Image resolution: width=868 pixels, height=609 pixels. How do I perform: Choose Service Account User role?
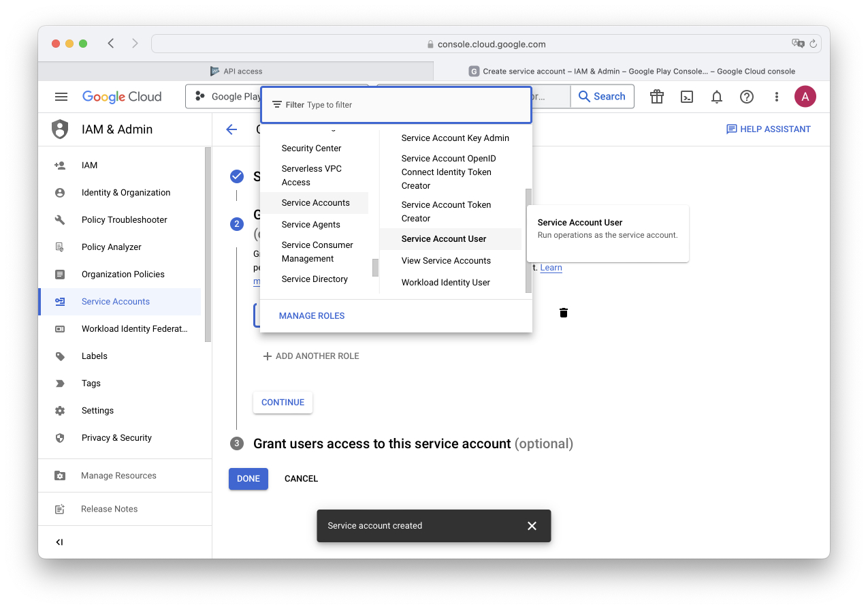(451, 239)
